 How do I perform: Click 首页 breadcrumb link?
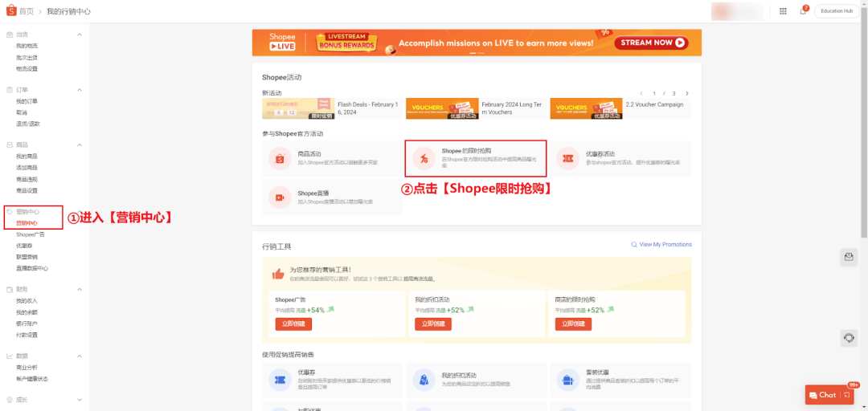tap(26, 11)
